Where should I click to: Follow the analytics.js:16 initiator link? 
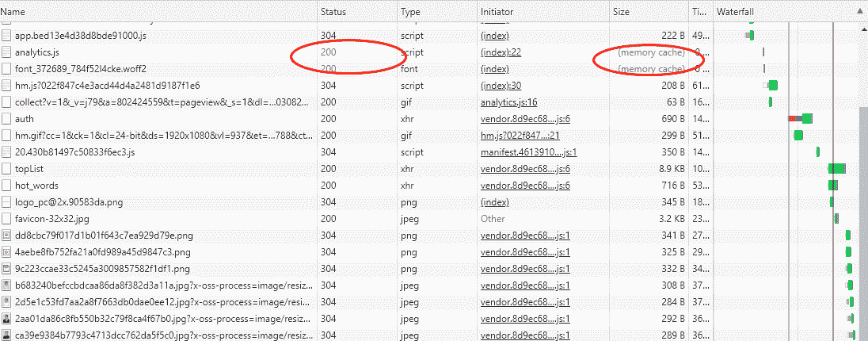click(x=508, y=102)
